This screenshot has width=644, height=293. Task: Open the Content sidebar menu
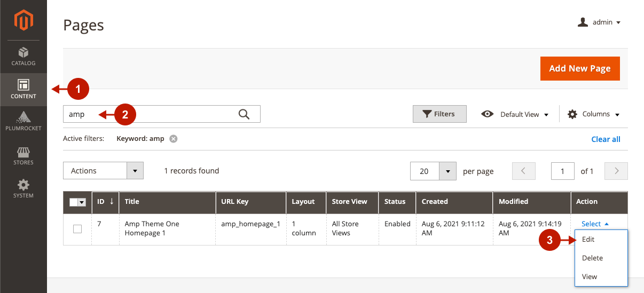[23, 90]
